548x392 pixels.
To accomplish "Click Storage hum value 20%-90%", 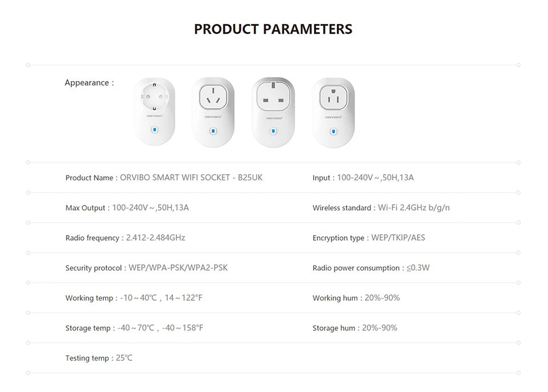I will (380, 328).
